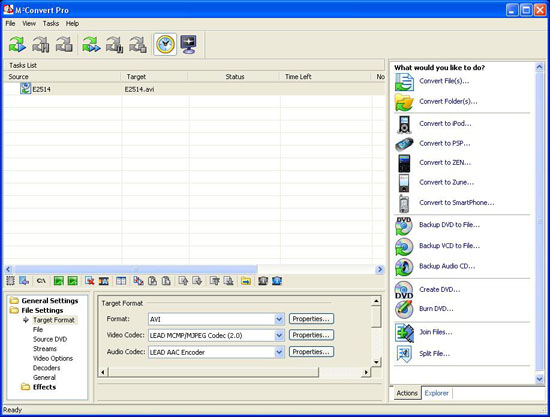Click the Split File icon
Image resolution: width=550 pixels, height=417 pixels.
click(404, 354)
